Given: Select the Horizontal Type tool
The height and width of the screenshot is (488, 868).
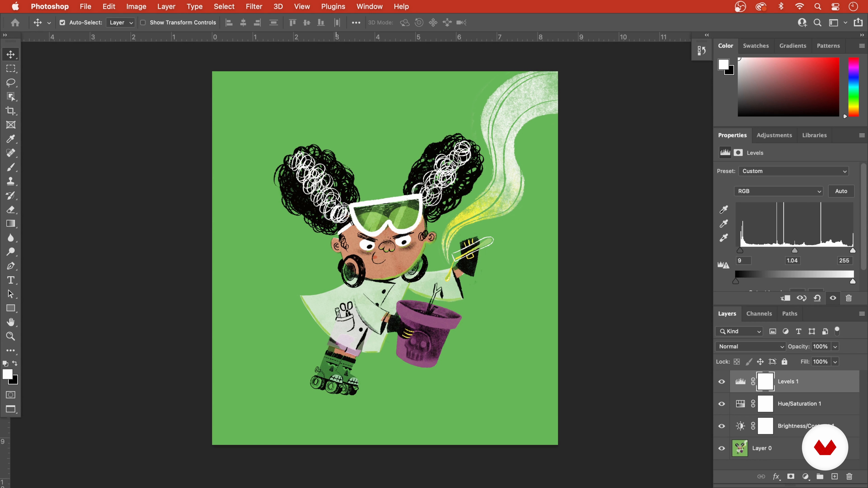Looking at the screenshot, I should 11,280.
